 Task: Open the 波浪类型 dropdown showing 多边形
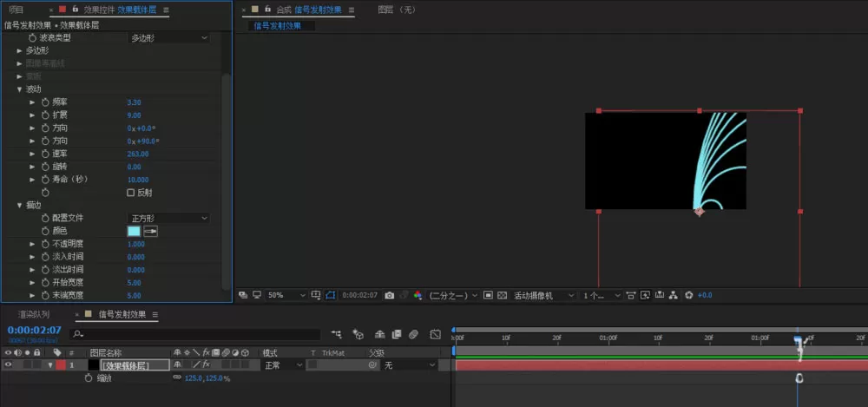point(169,37)
